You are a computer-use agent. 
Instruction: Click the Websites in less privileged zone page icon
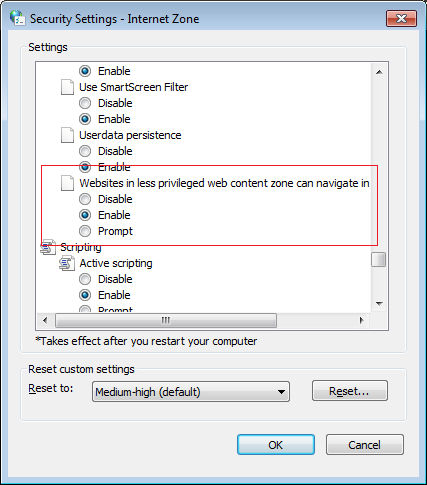pyautogui.click(x=67, y=183)
